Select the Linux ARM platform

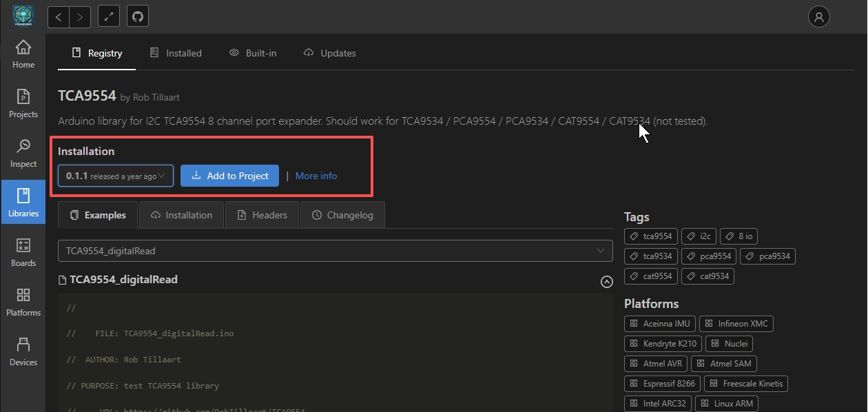[x=727, y=404]
